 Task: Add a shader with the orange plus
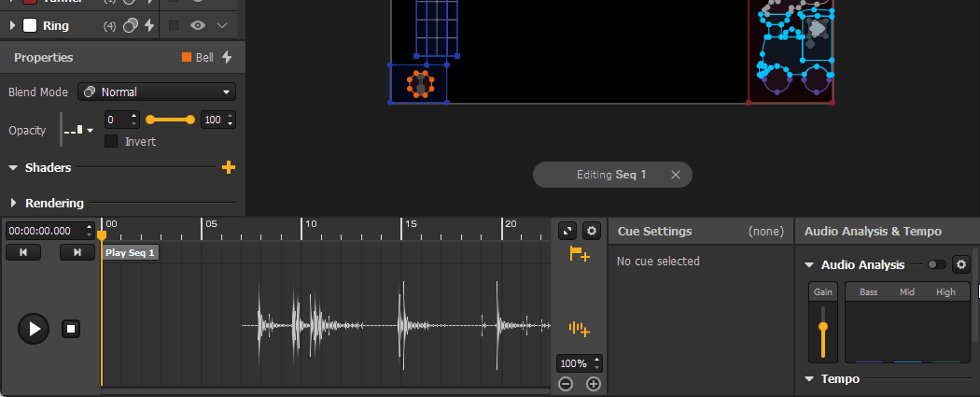click(x=229, y=167)
